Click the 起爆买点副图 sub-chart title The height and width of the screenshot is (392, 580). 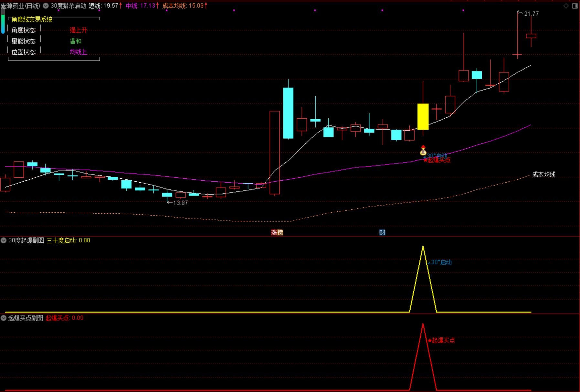tap(26, 318)
